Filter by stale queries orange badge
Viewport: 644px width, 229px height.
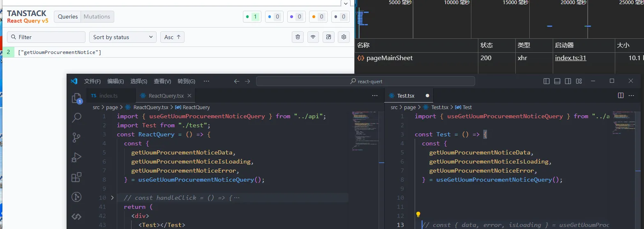click(319, 17)
